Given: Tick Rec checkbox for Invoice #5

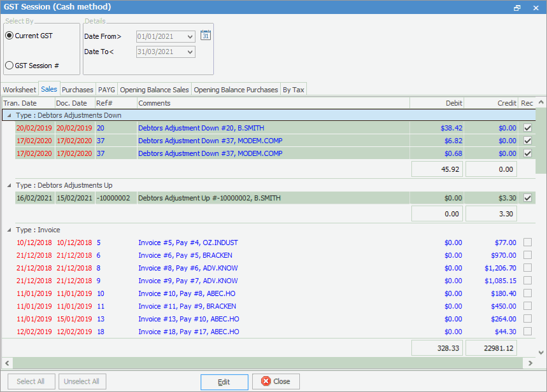Looking at the screenshot, I should (x=527, y=242).
